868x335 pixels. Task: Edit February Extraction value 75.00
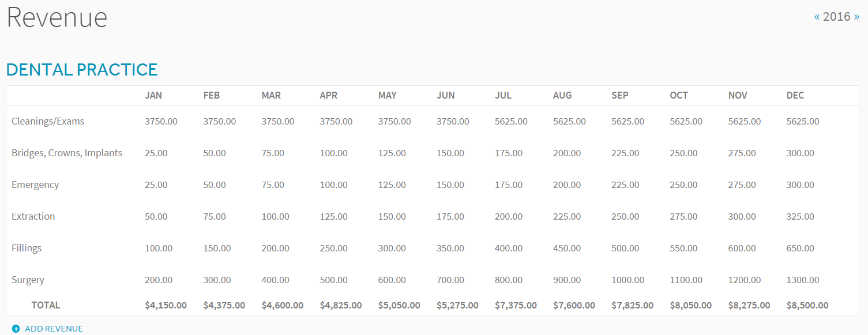215,217
